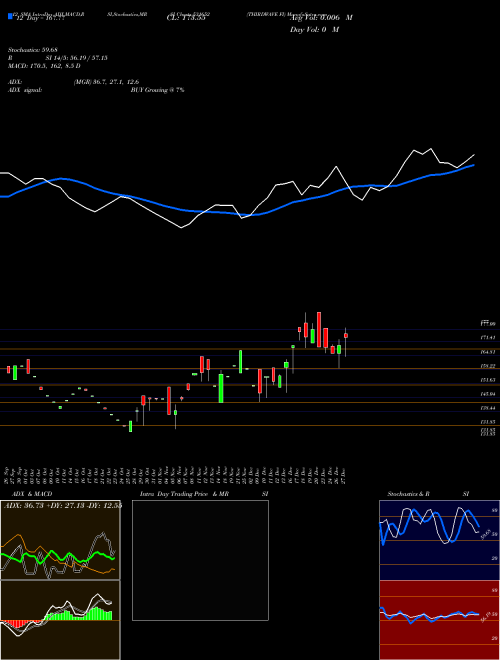500x660 pixels.
Task: Select the ADX (MGR) 36.7, 27.1, 12.6 values
Action: pos(106,82)
